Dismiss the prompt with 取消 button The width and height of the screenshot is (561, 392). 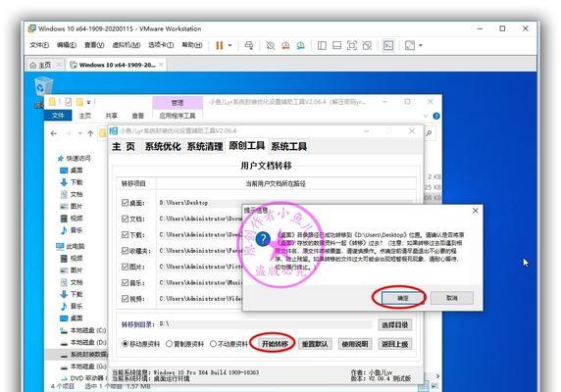[x=452, y=298]
